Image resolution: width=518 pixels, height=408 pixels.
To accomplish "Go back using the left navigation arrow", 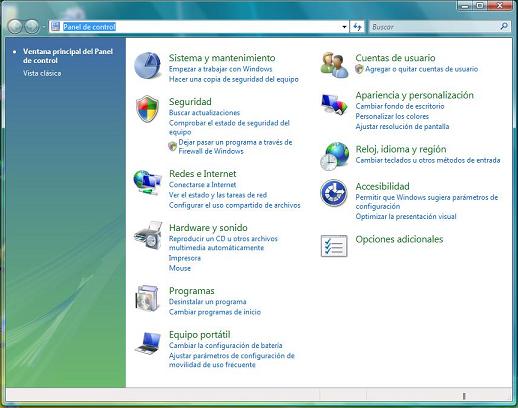I will tap(15, 27).
